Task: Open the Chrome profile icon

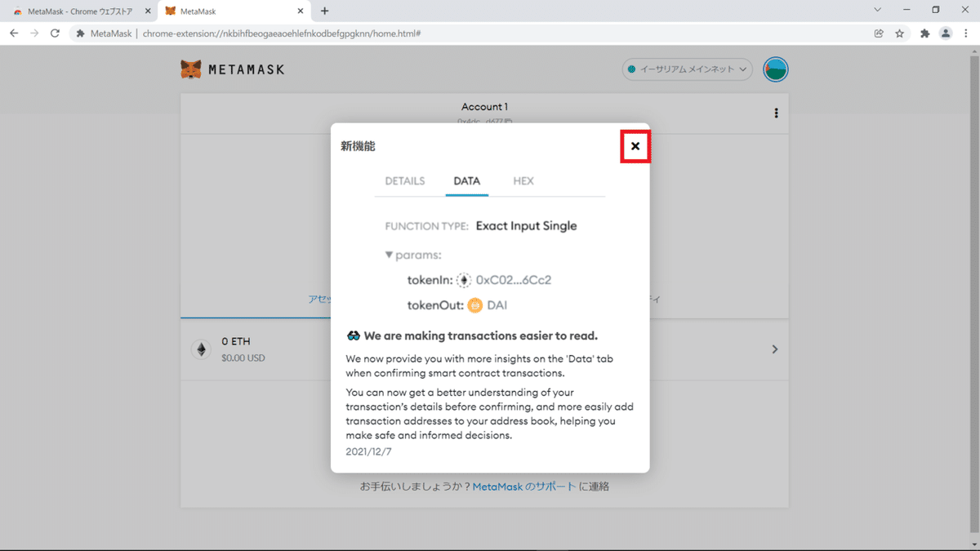Action: [946, 33]
